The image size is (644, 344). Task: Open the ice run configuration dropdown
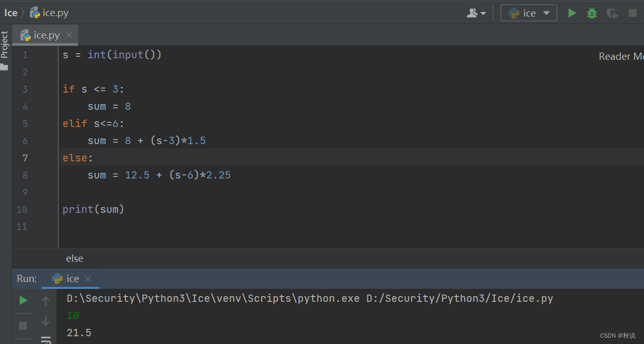529,13
